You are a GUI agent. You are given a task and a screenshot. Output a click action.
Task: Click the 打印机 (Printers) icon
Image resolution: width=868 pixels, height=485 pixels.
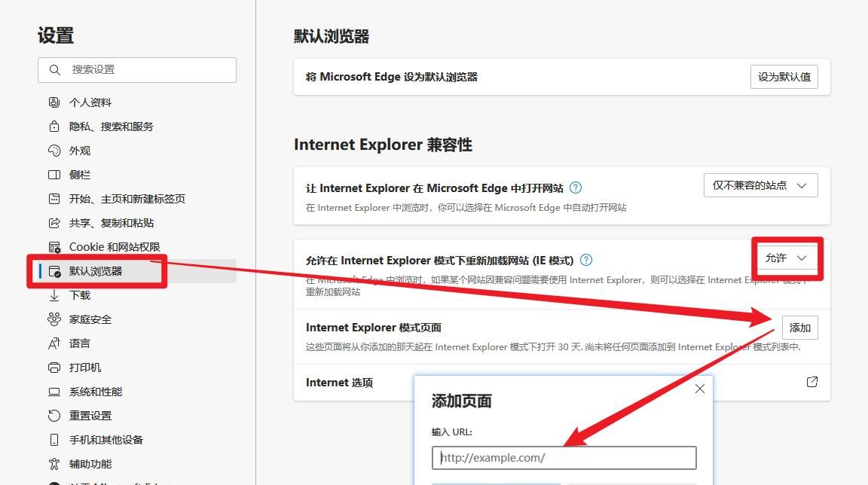click(x=52, y=367)
